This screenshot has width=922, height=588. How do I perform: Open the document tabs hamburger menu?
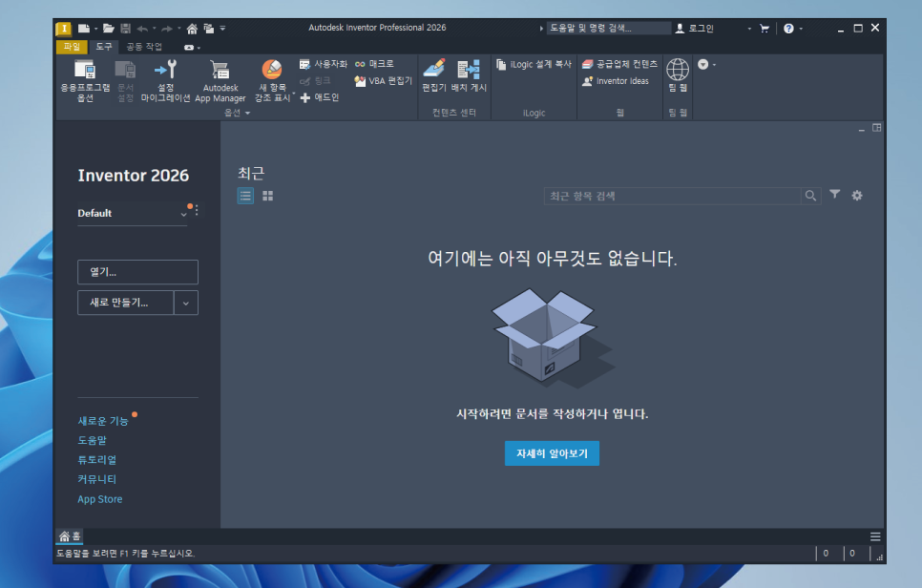pyautogui.click(x=875, y=536)
